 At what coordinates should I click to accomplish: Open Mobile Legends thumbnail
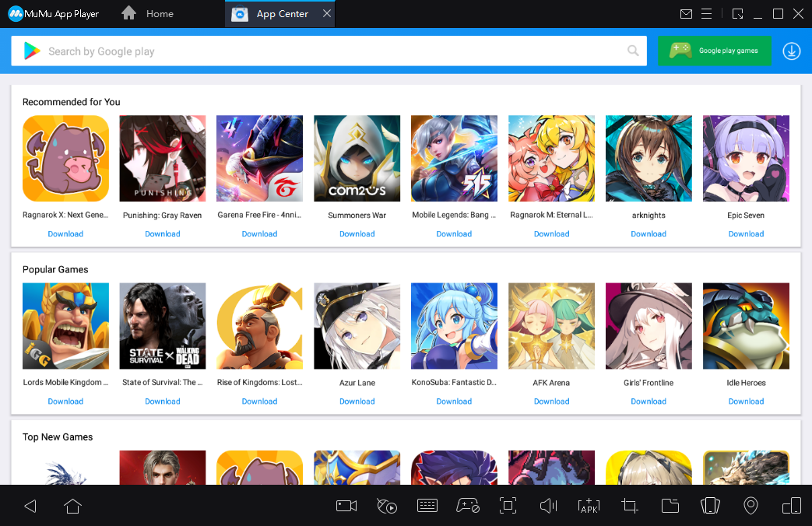[x=454, y=159]
